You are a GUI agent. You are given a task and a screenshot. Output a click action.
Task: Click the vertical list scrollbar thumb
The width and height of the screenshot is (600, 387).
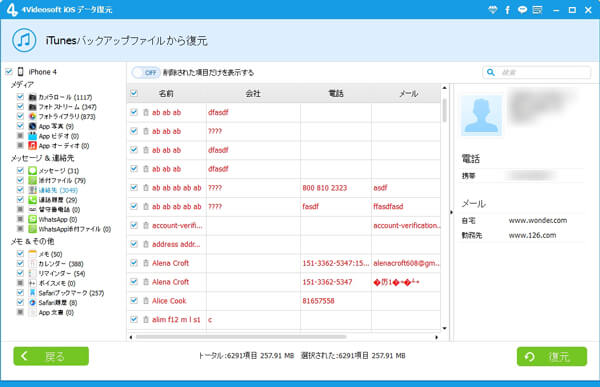(445, 110)
